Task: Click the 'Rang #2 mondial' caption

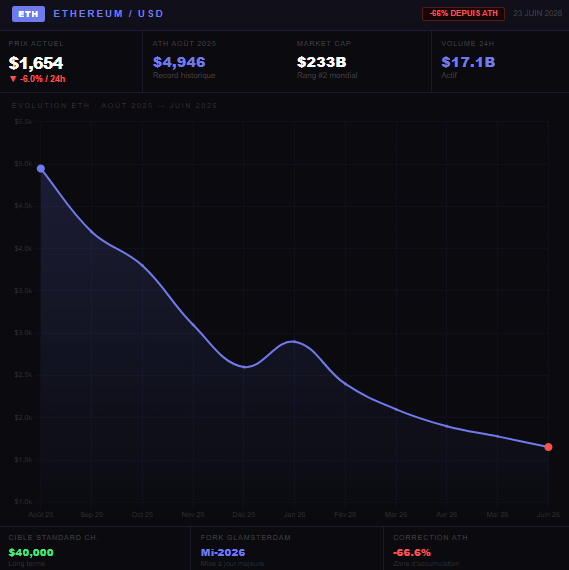Action: 327,75
